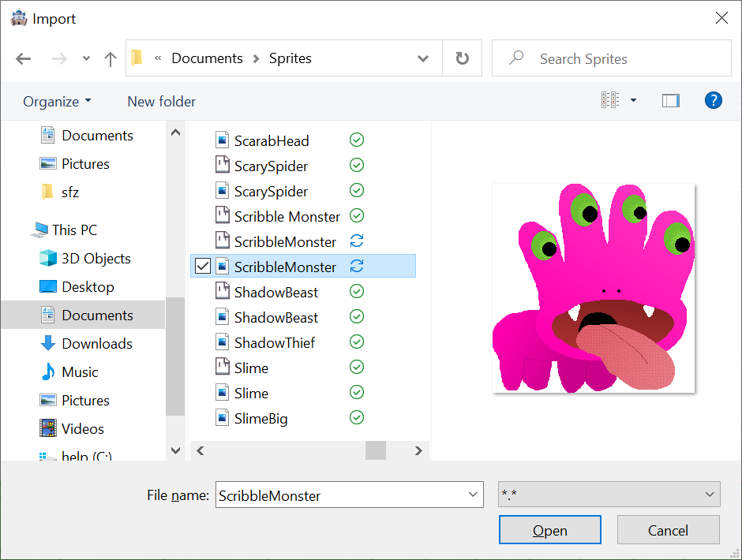742x560 pixels.
Task: Open 3D Objects folder
Action: point(85,258)
